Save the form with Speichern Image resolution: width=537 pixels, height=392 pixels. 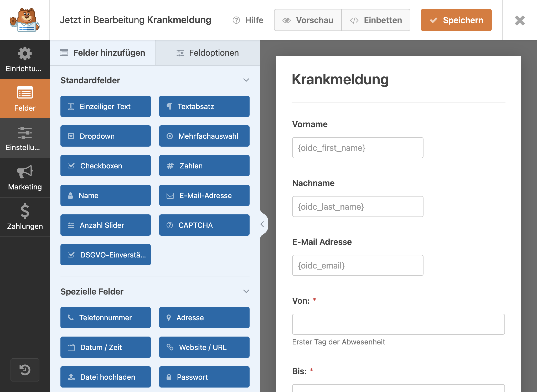tap(456, 20)
